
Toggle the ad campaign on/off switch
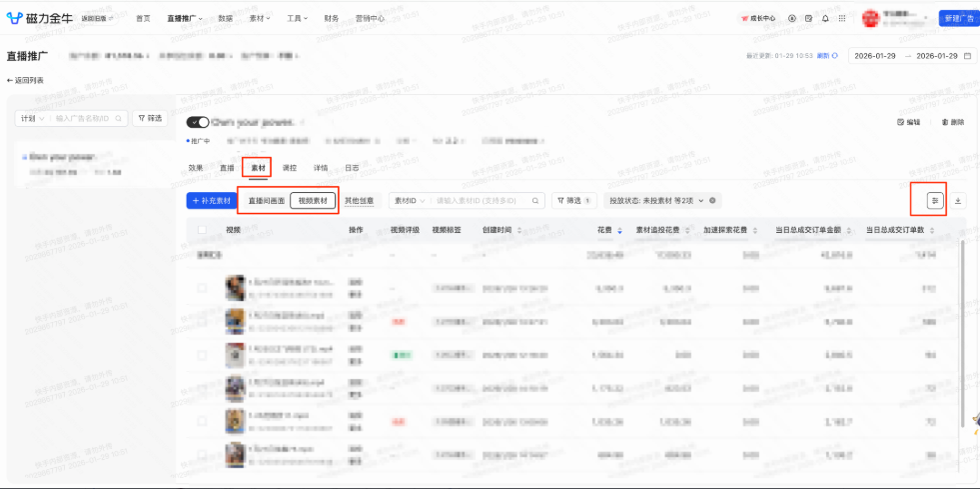[198, 122]
